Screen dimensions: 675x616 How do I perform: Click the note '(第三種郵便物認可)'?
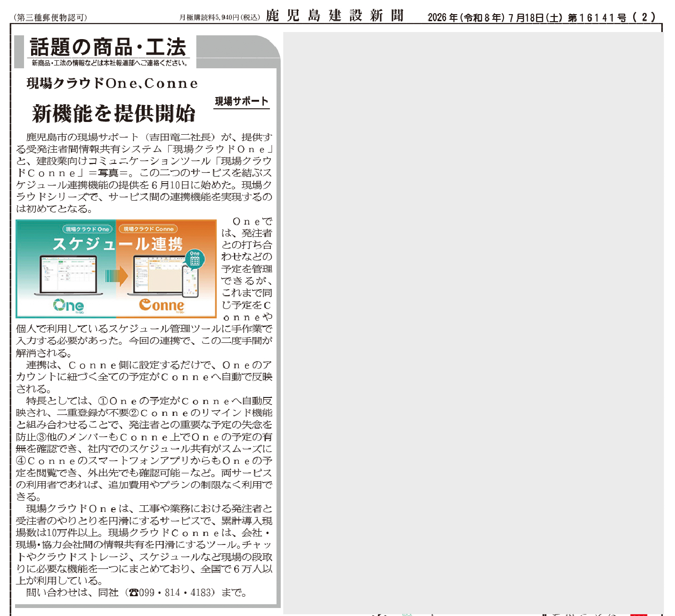50,17
